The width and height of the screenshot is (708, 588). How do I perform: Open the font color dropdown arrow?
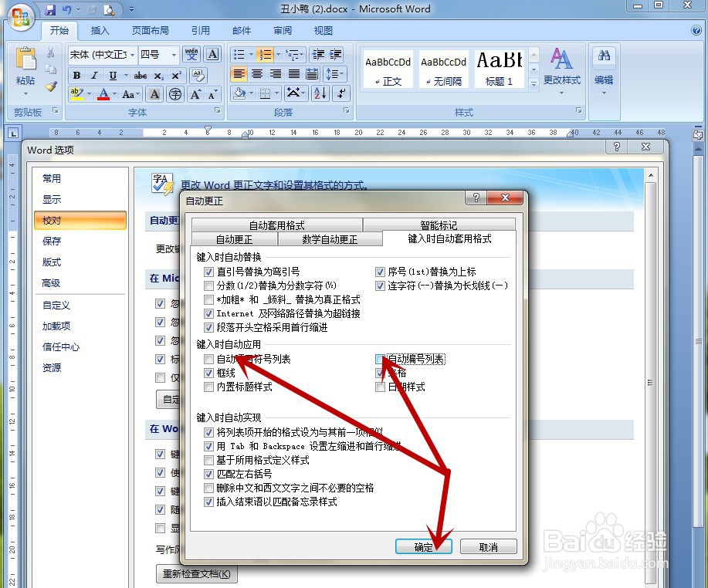(113, 94)
